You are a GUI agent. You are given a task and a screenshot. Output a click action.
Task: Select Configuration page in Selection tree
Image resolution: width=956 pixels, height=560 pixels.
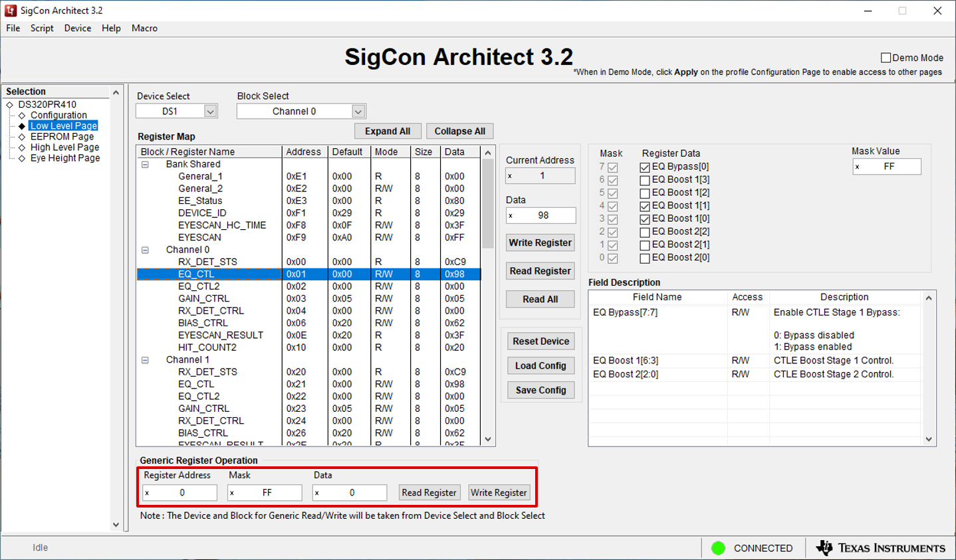click(59, 115)
